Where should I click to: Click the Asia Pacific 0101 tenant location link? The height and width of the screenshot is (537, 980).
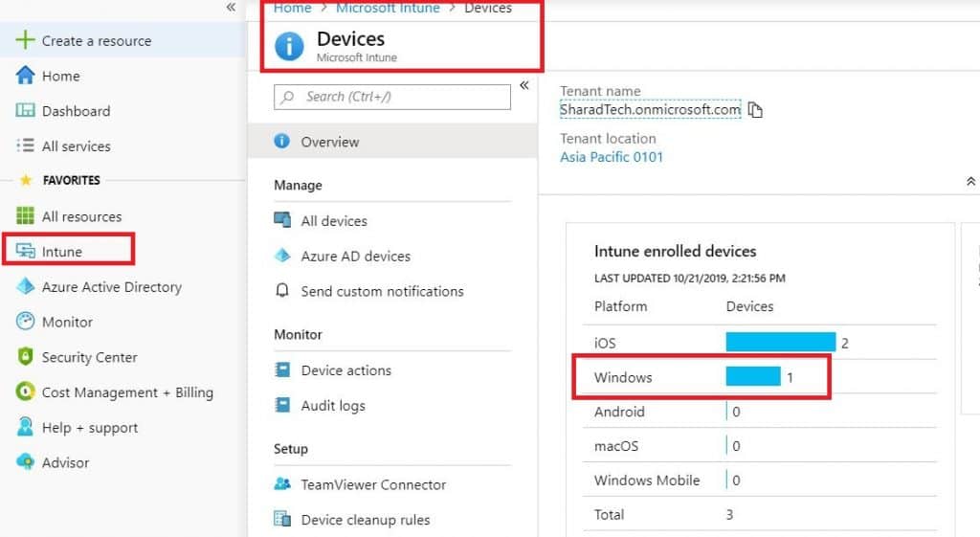pyautogui.click(x=612, y=157)
